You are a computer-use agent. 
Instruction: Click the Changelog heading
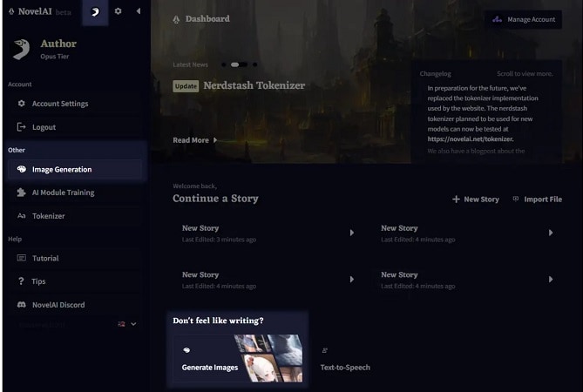(436, 73)
